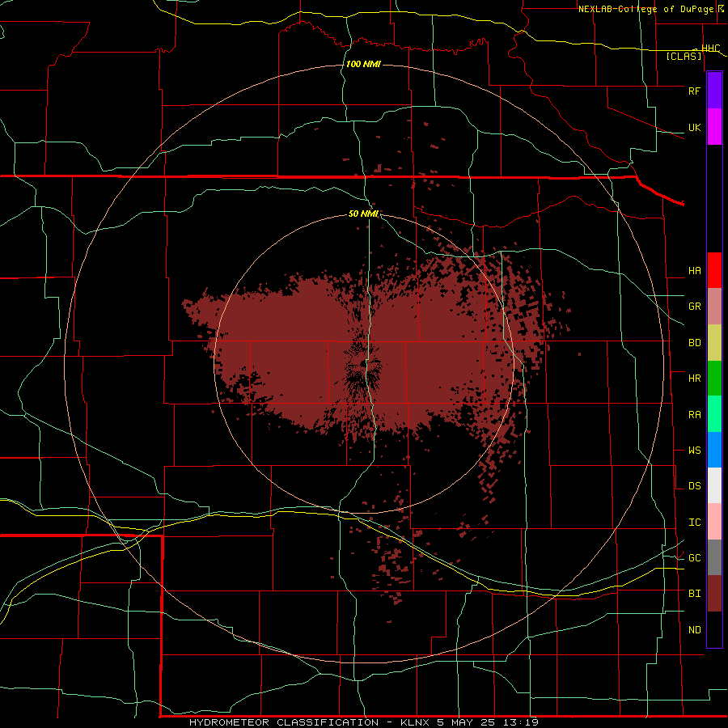Viewport: 728px width, 728px height.
Task: Click the GC legend label
Action: pos(694,557)
